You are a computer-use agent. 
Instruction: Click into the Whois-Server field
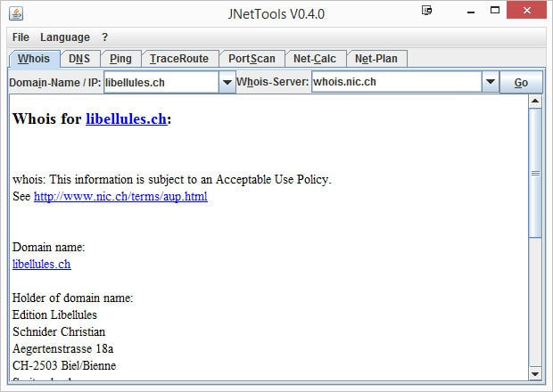coord(397,82)
